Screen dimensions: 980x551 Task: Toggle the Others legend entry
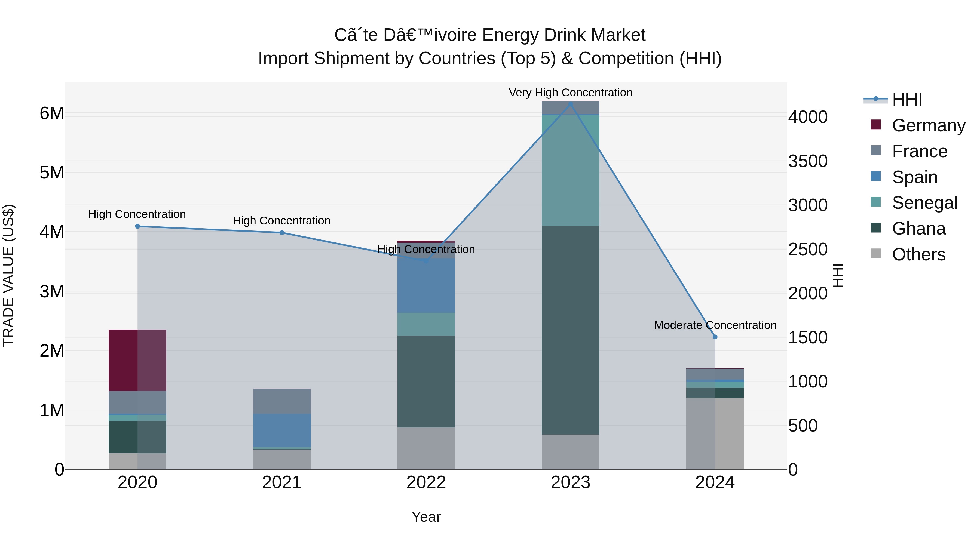pyautogui.click(x=908, y=254)
